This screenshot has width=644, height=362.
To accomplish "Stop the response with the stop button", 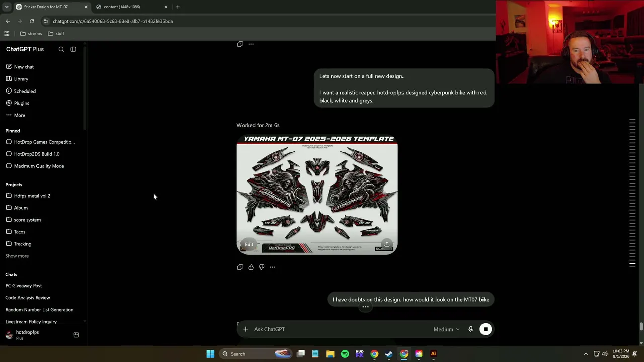I will [486, 329].
